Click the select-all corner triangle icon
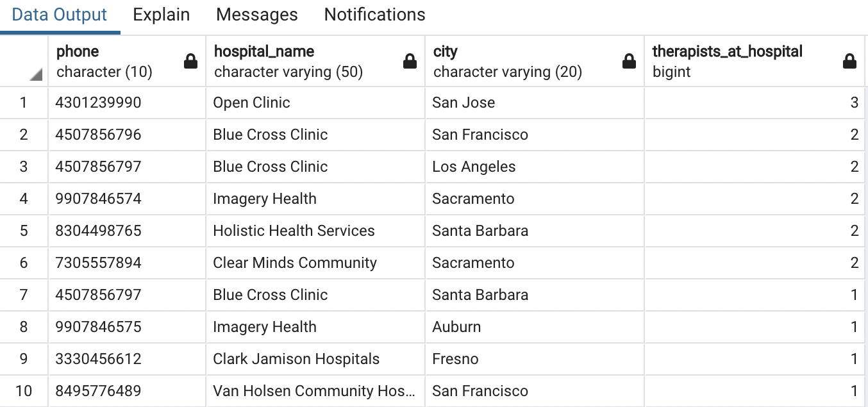This screenshot has height=407, width=868. click(x=36, y=75)
